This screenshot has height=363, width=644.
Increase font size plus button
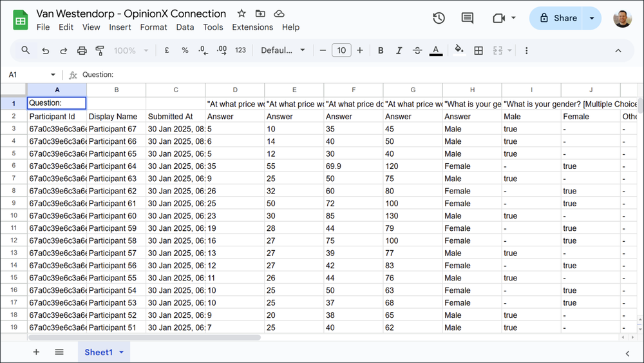(360, 50)
